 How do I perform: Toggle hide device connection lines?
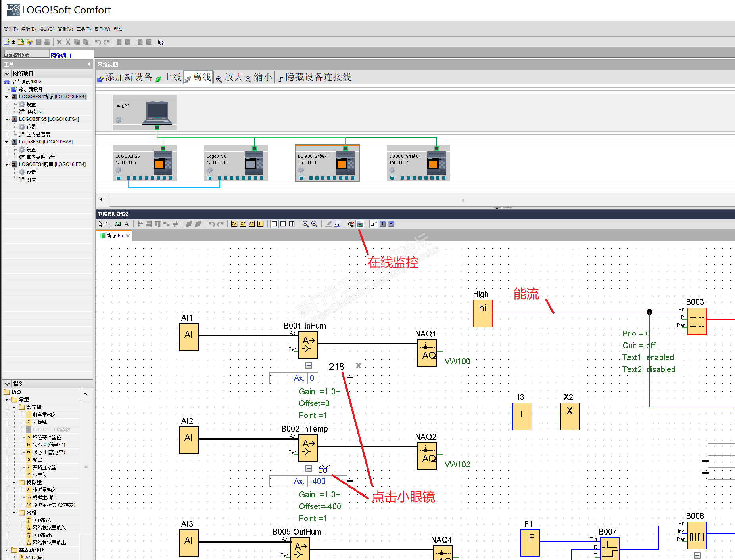314,77
